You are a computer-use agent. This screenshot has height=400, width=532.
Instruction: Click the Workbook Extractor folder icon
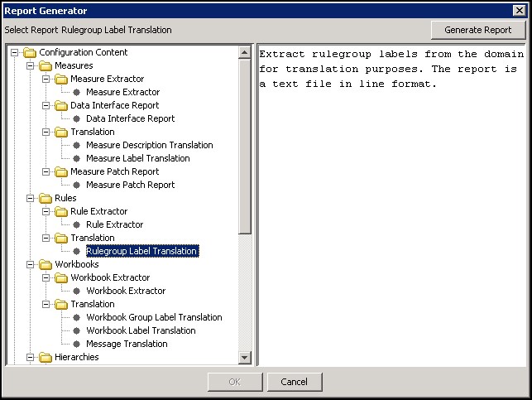click(x=61, y=277)
